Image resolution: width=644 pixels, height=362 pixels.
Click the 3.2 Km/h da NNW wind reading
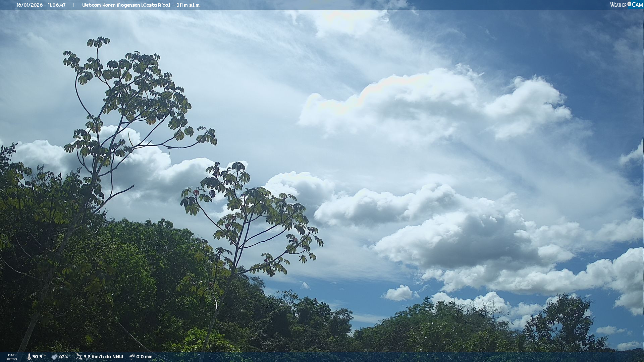click(x=103, y=357)
